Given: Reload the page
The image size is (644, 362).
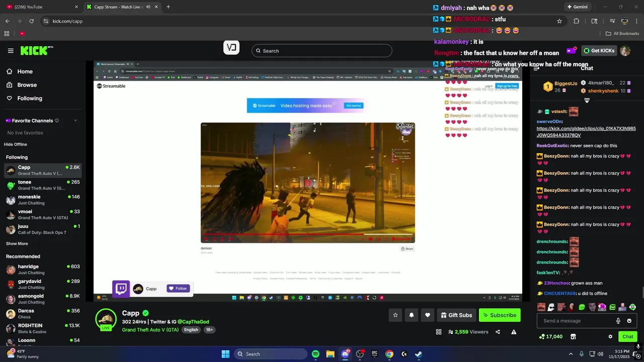Looking at the screenshot, I should tap(31, 21).
